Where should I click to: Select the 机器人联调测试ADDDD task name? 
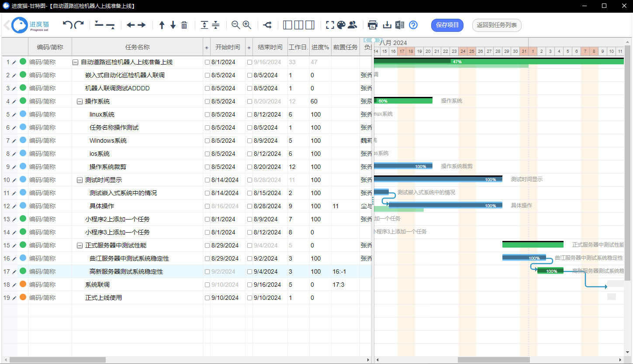[117, 88]
